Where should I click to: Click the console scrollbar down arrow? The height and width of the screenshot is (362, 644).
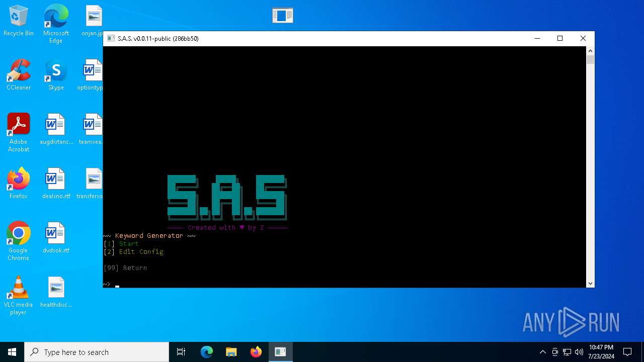(590, 284)
